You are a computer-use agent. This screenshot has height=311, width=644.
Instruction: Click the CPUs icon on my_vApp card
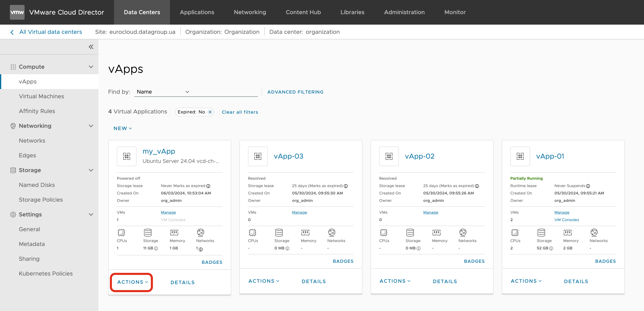pos(121,232)
